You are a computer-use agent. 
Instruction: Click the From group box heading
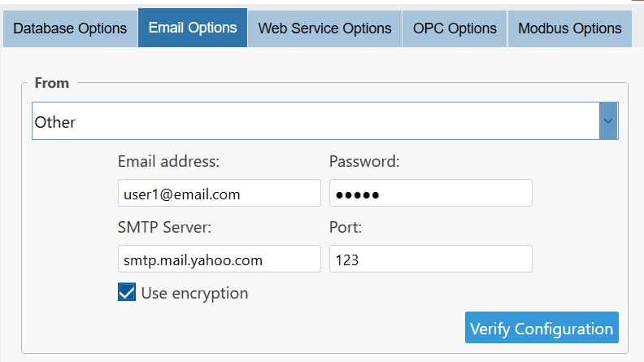(52, 83)
